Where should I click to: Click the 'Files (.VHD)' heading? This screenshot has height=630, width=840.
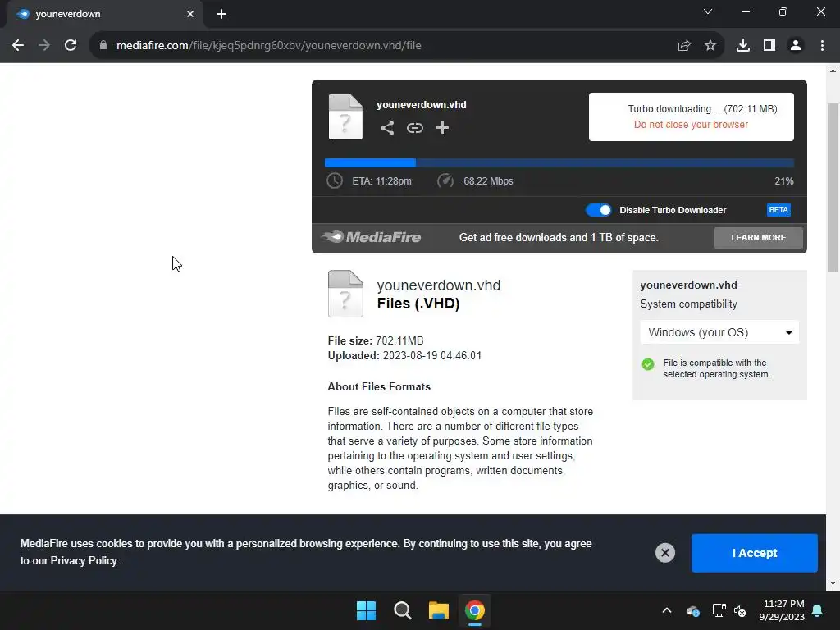point(418,304)
